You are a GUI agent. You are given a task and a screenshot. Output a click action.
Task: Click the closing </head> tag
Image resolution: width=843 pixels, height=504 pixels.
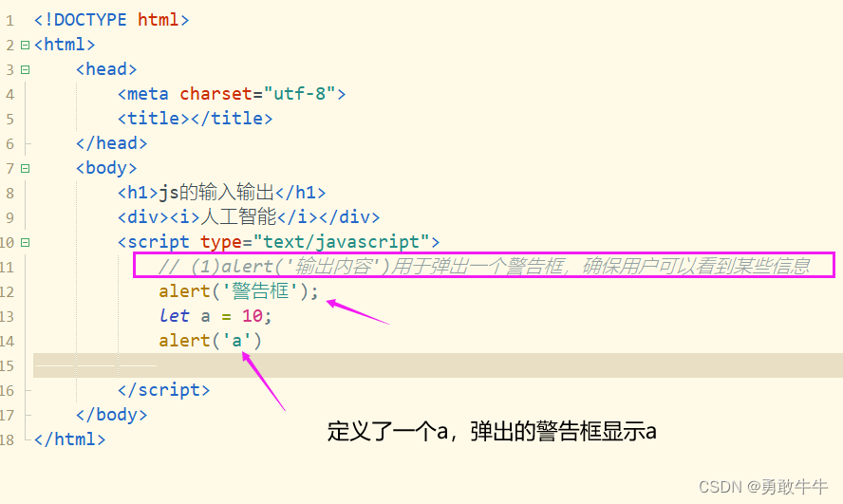(111, 143)
